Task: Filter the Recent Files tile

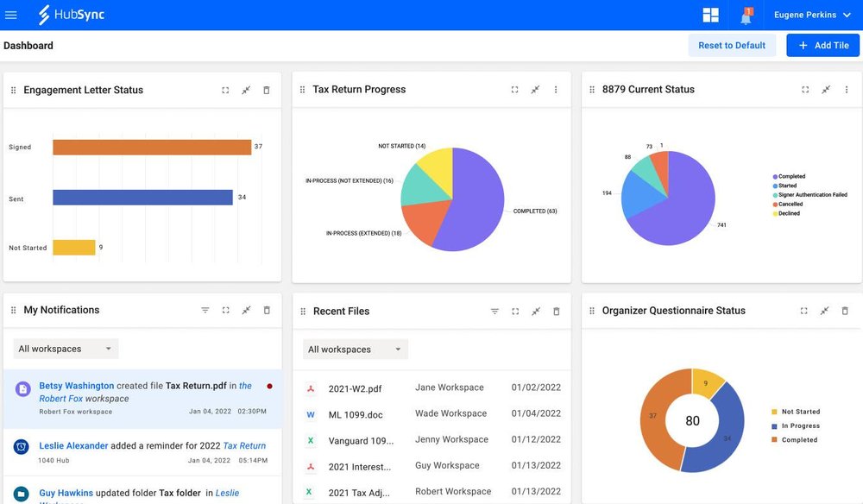Action: click(x=494, y=312)
